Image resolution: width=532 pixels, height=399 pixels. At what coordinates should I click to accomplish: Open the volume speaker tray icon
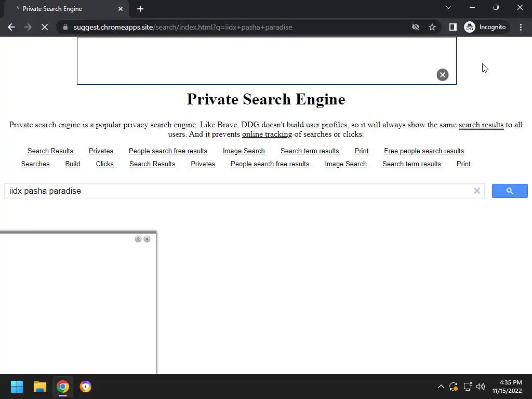point(481,387)
